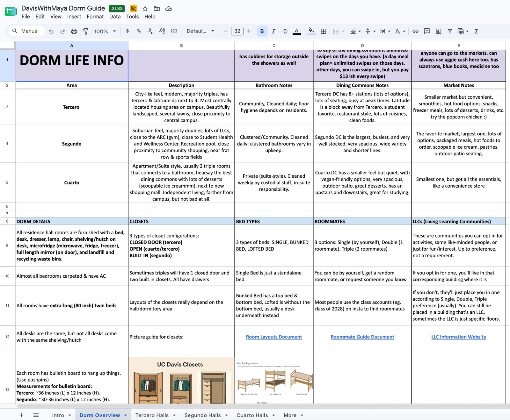
Task: Select row 8 header
Action: (x=7, y=221)
